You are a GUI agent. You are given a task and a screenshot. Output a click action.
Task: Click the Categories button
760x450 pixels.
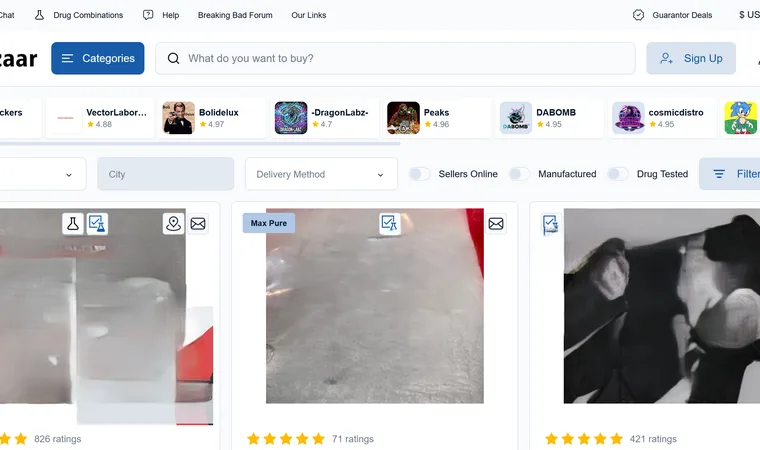[x=98, y=58]
